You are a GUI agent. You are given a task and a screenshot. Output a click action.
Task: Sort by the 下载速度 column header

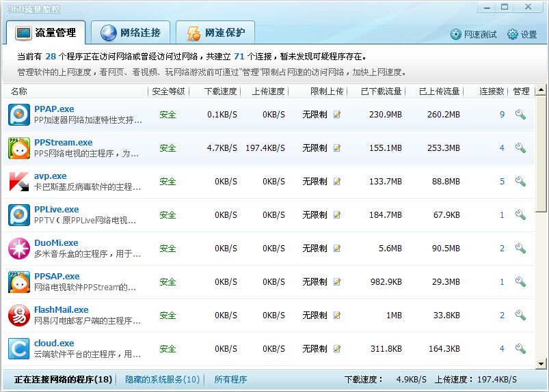tap(221, 92)
